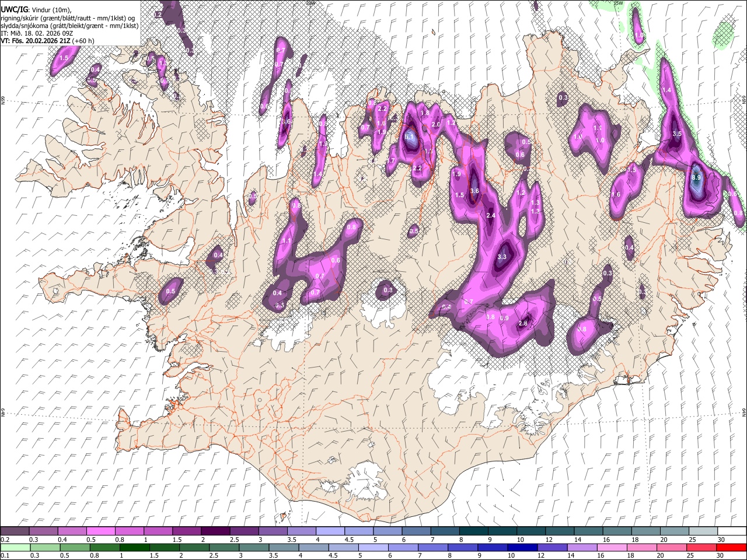
Task: Pick the light pink swatch between 16 and 18 in the lower legend
Action: (612, 547)
